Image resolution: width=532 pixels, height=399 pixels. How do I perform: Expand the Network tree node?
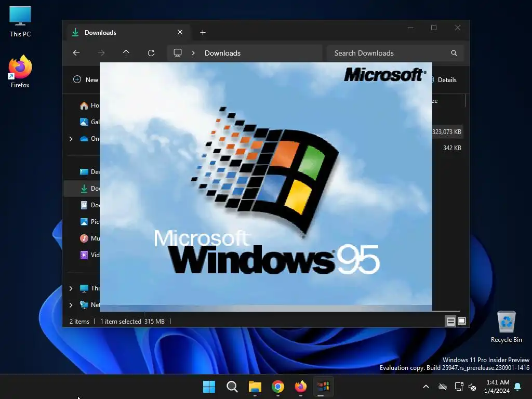[71, 305]
